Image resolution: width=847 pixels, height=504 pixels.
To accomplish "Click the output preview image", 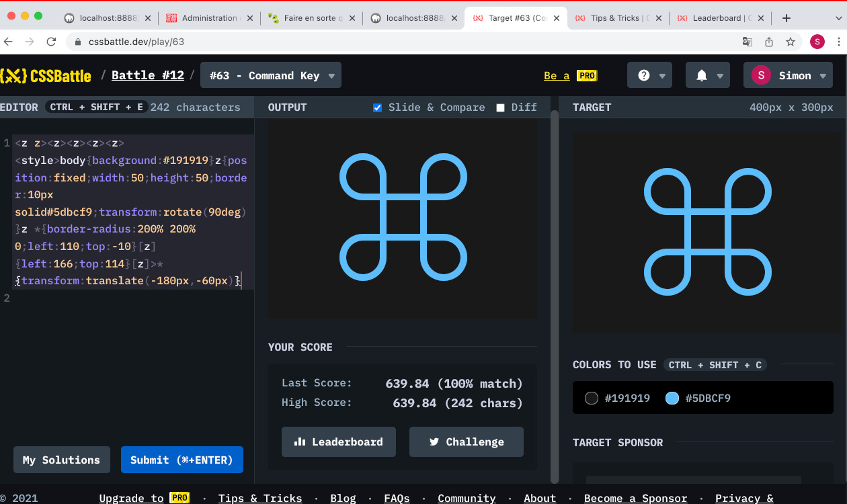I will 403,218.
